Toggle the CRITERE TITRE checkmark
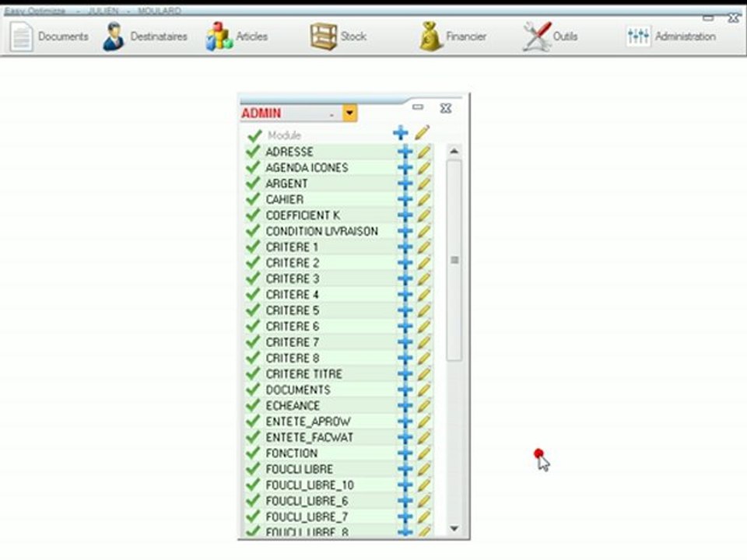The width and height of the screenshot is (747, 560). pyautogui.click(x=253, y=374)
